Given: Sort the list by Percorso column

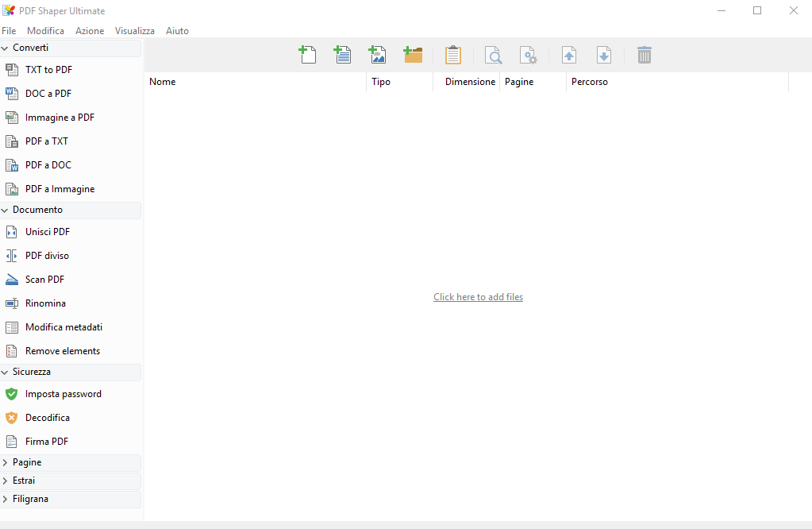Looking at the screenshot, I should [678, 81].
